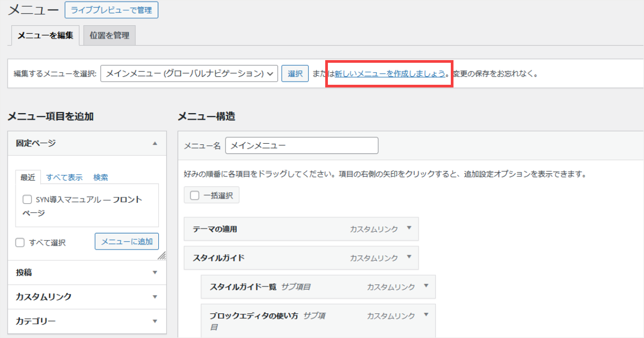644x338 pixels.
Task: Switch to the 検索 tab
Action: click(100, 177)
